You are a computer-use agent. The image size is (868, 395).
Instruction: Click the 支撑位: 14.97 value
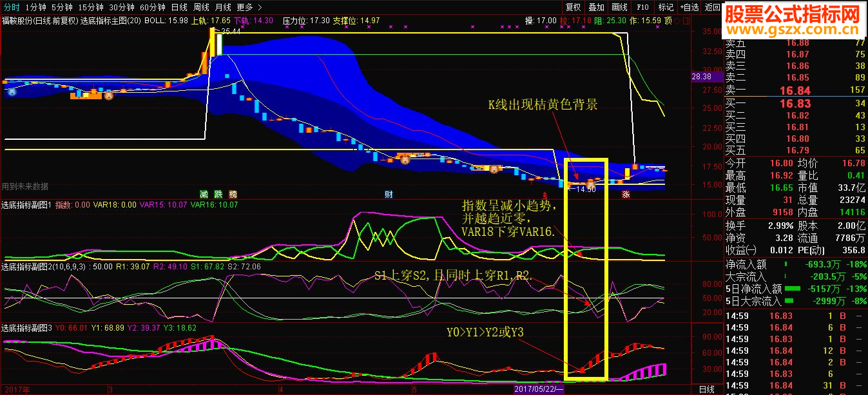pyautogui.click(x=356, y=21)
